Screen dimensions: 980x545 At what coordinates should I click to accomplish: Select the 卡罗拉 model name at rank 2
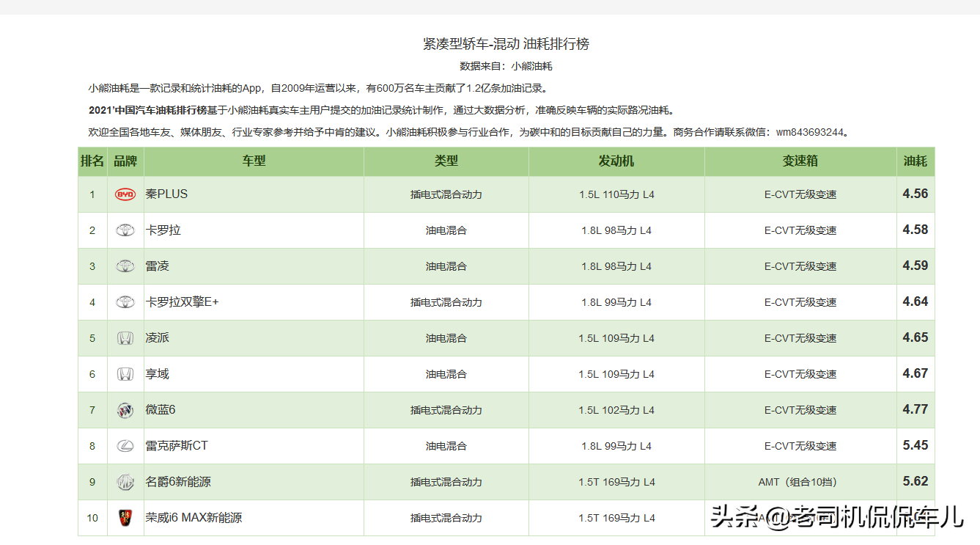click(x=163, y=230)
